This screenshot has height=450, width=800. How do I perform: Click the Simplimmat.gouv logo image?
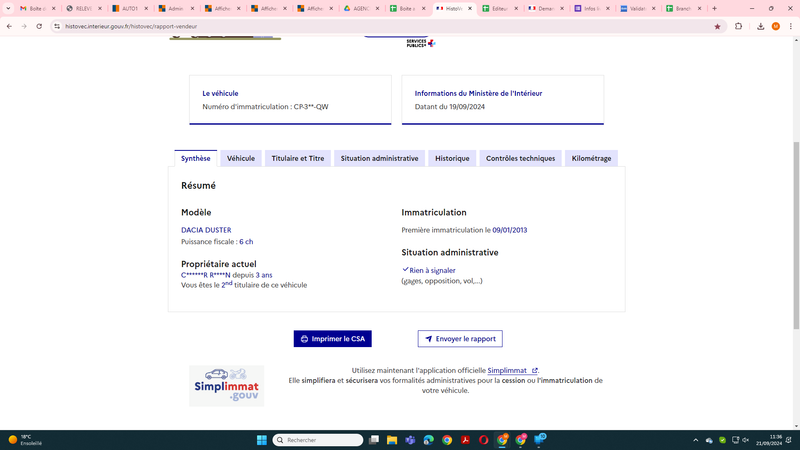227,386
